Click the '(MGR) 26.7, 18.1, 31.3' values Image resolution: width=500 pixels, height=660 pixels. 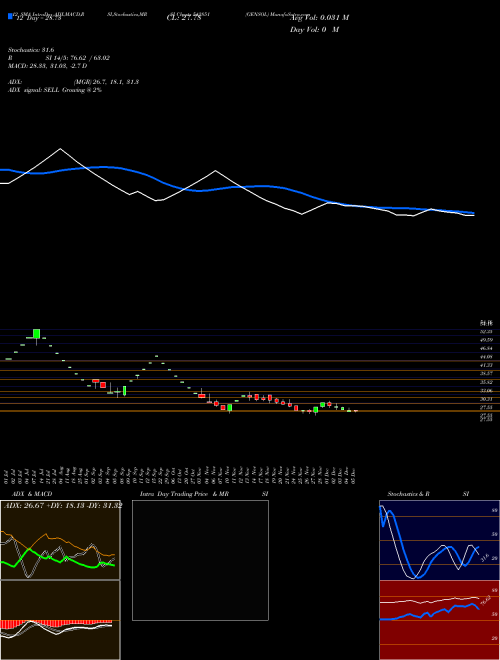[106, 82]
